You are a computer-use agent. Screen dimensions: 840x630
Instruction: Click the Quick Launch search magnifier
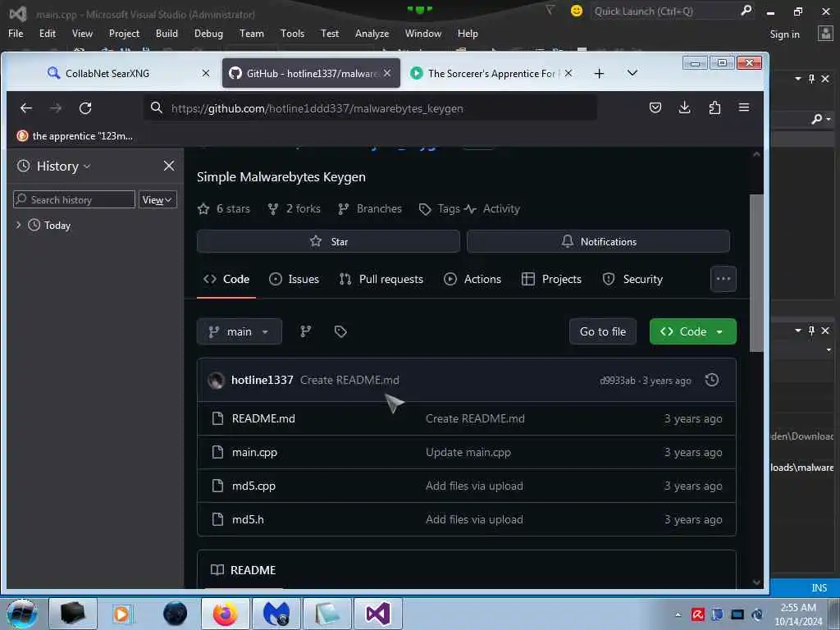point(746,10)
